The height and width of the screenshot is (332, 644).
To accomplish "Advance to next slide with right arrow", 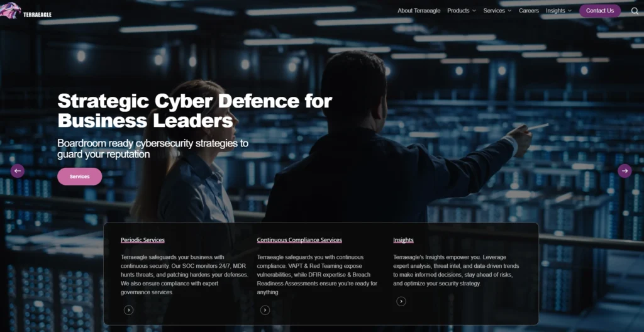I will [625, 170].
